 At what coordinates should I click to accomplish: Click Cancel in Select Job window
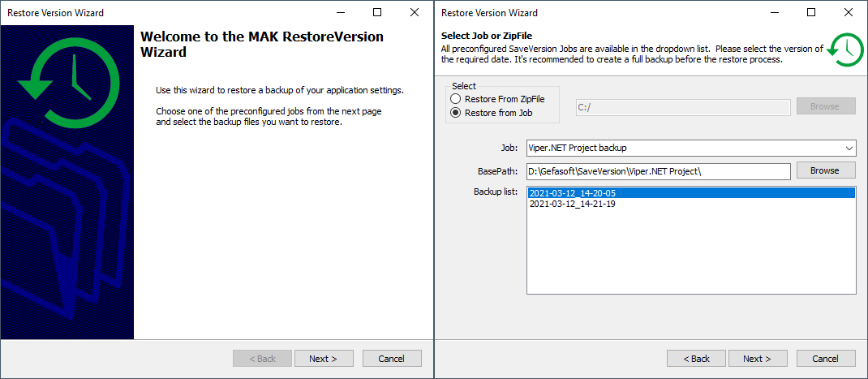point(825,359)
